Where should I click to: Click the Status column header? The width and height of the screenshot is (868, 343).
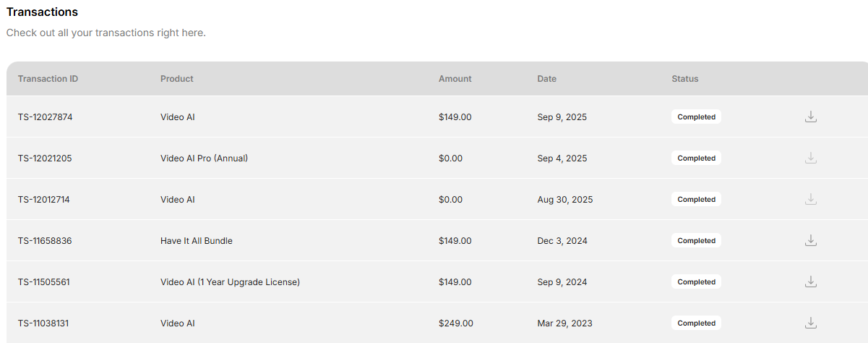[685, 79]
